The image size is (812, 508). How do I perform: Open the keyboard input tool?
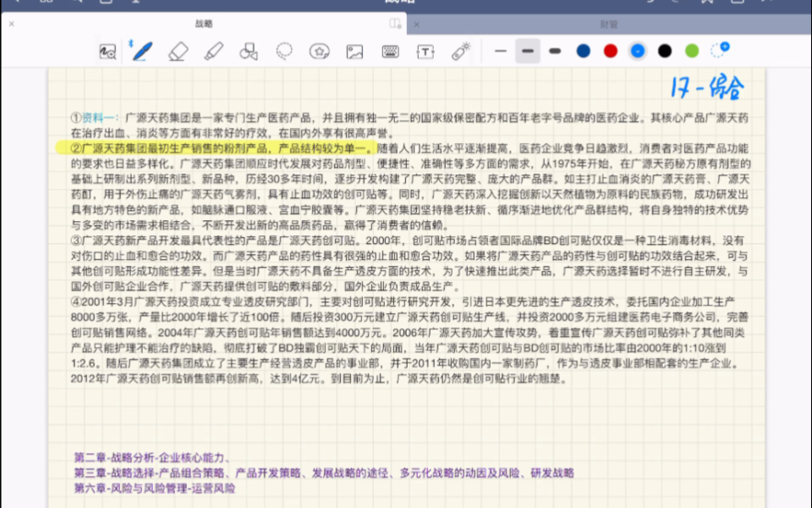389,52
